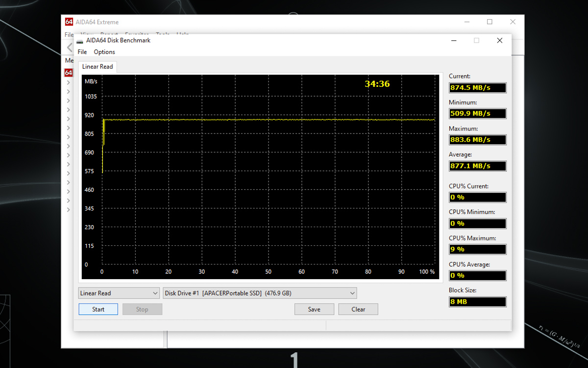The image size is (588, 368).
Task: Click the CPU% Maximum value 9 %
Action: 478,249
